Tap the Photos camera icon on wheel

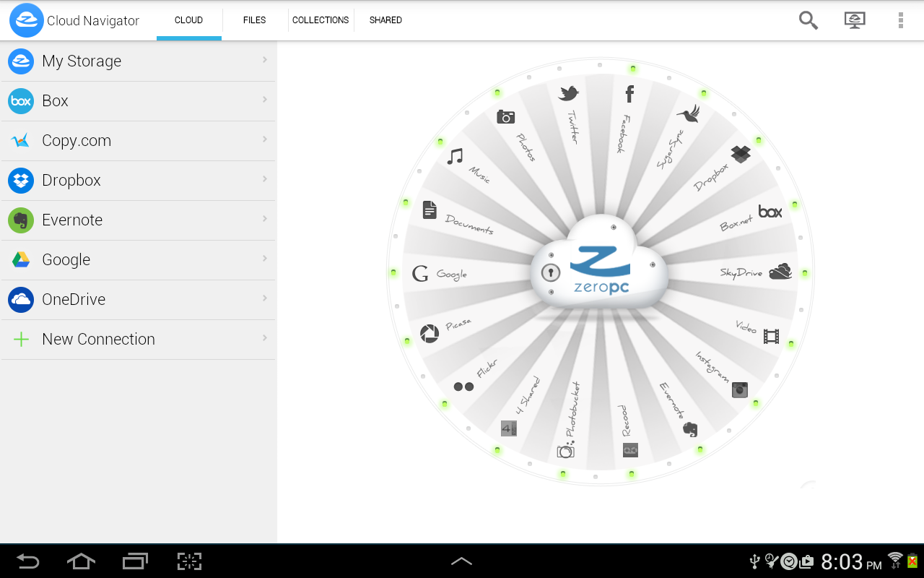pyautogui.click(x=506, y=117)
